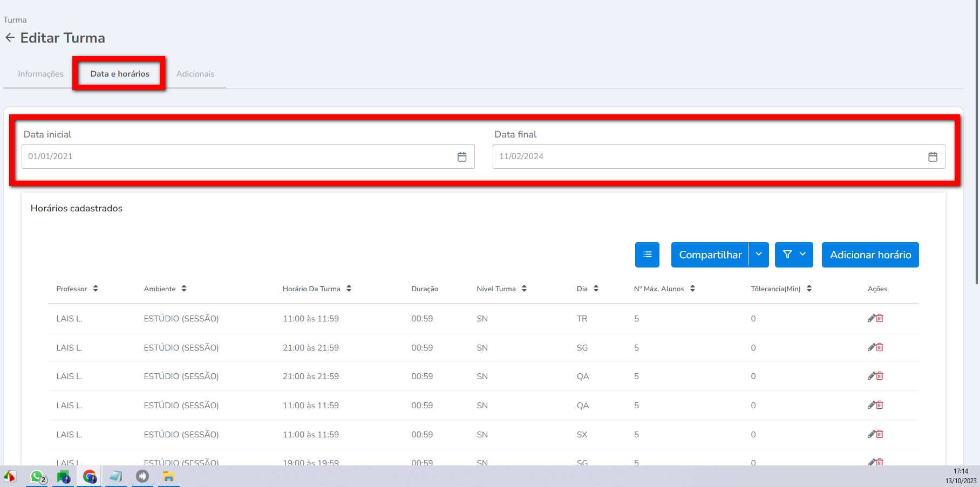Viewport: 980px width, 487px height.
Task: Click the Compartilhar button
Action: pos(710,255)
